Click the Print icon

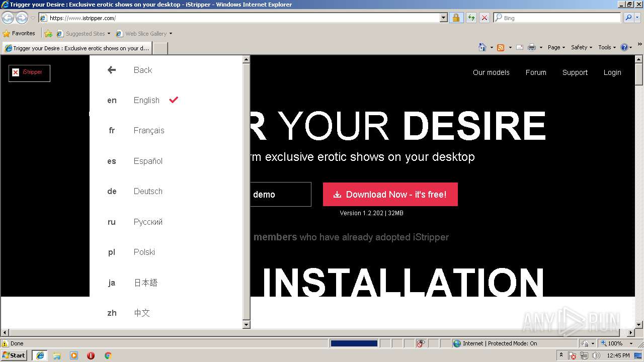[x=531, y=47]
